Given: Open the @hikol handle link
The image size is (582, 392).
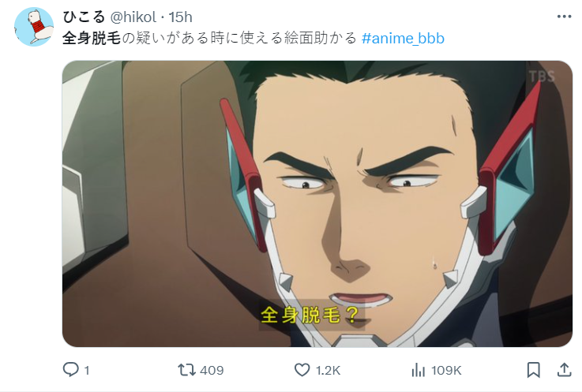Looking at the screenshot, I should [x=133, y=17].
